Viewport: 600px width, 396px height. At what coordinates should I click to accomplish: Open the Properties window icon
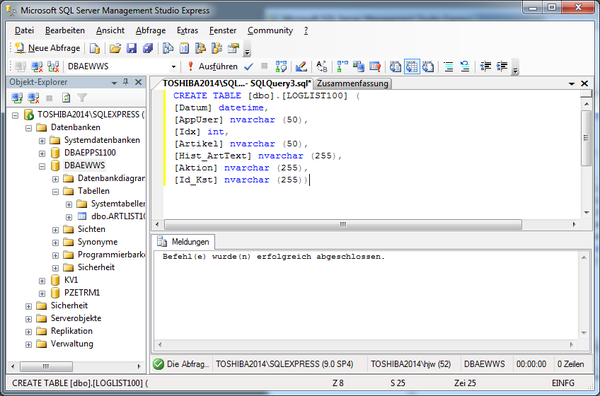(233, 48)
